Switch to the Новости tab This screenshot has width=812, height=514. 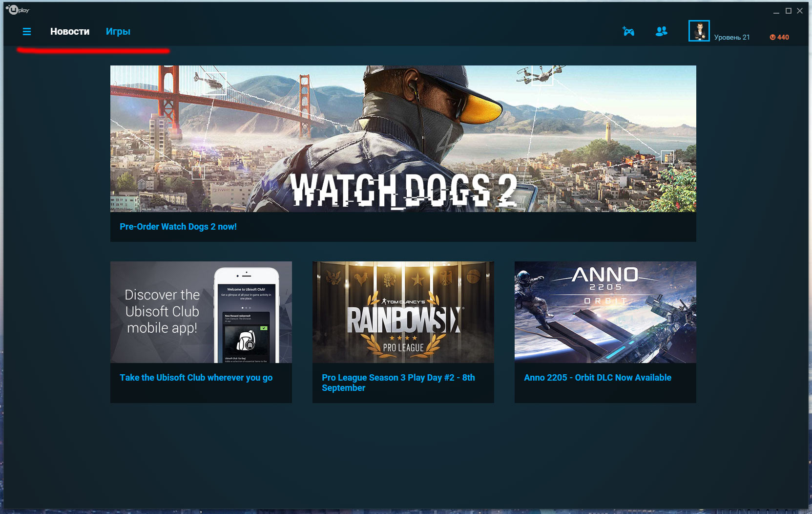click(70, 31)
